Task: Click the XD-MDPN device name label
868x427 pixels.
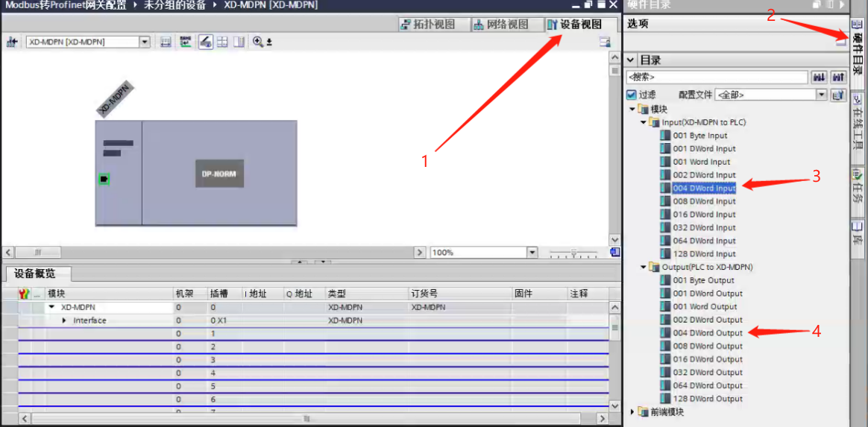Action: [x=116, y=99]
